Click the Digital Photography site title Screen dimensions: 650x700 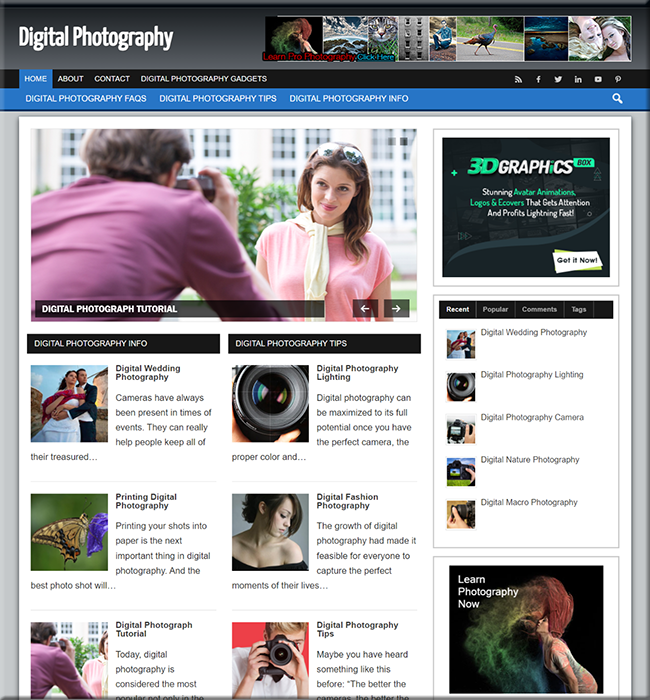tap(96, 38)
